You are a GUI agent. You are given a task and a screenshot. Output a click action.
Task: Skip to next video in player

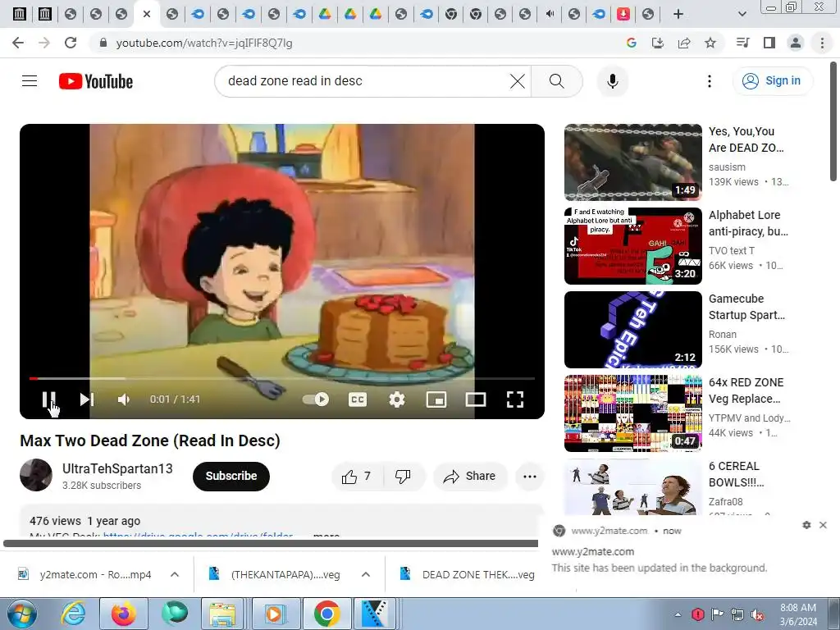click(87, 399)
